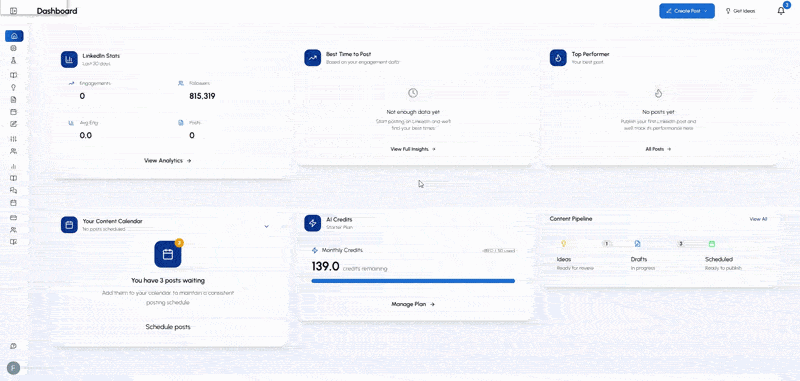Open the View Analytics link
Image resolution: width=800 pixels, height=381 pixels.
coord(168,160)
